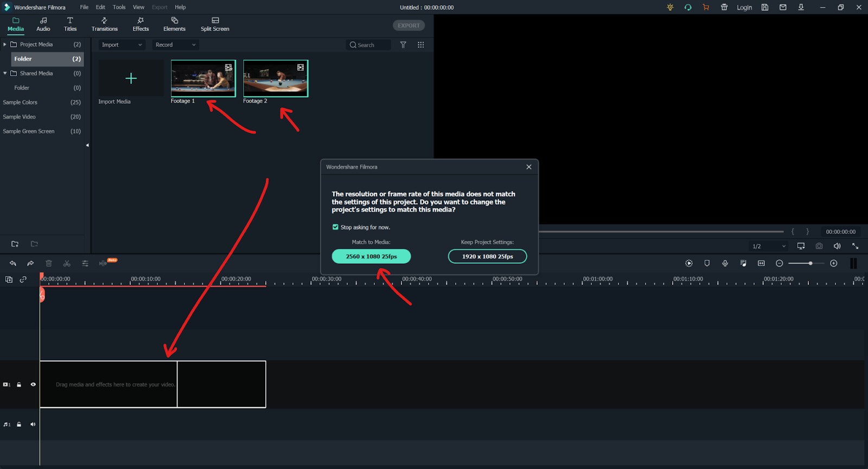
Task: Uncheck Stop asking for now
Action: coord(335,227)
